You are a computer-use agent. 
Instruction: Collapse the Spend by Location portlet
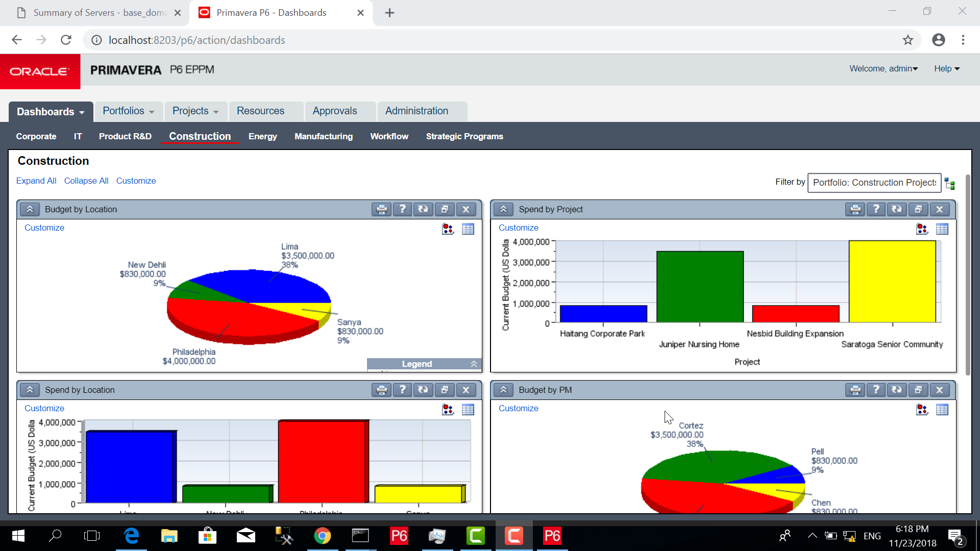click(x=30, y=390)
